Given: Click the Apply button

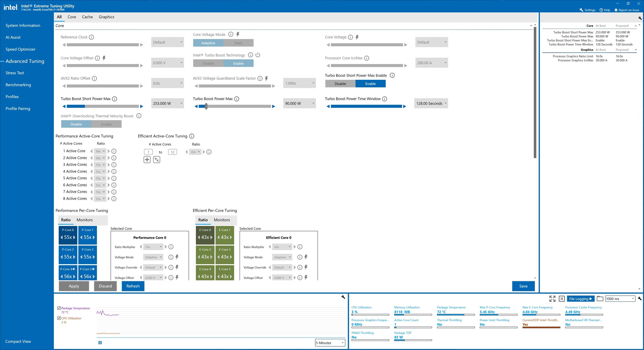Looking at the screenshot, I should (74, 286).
